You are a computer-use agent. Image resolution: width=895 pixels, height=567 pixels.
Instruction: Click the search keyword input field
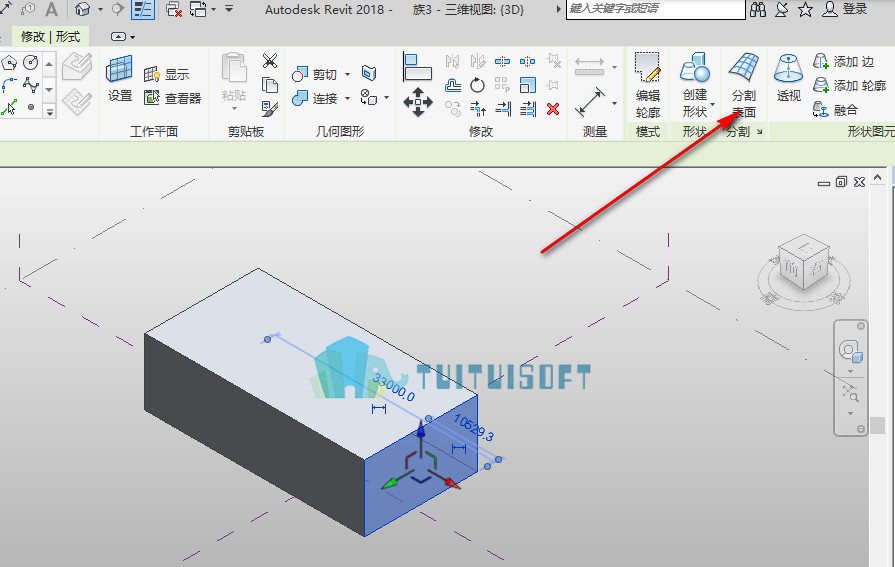click(x=655, y=9)
